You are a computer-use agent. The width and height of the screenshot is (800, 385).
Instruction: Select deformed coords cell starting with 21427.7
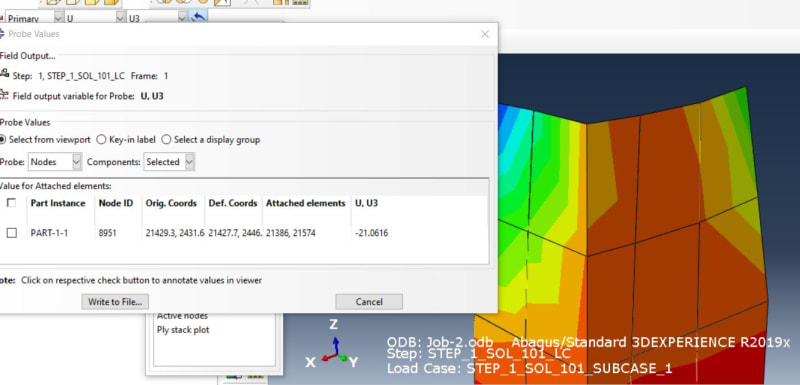pos(235,233)
